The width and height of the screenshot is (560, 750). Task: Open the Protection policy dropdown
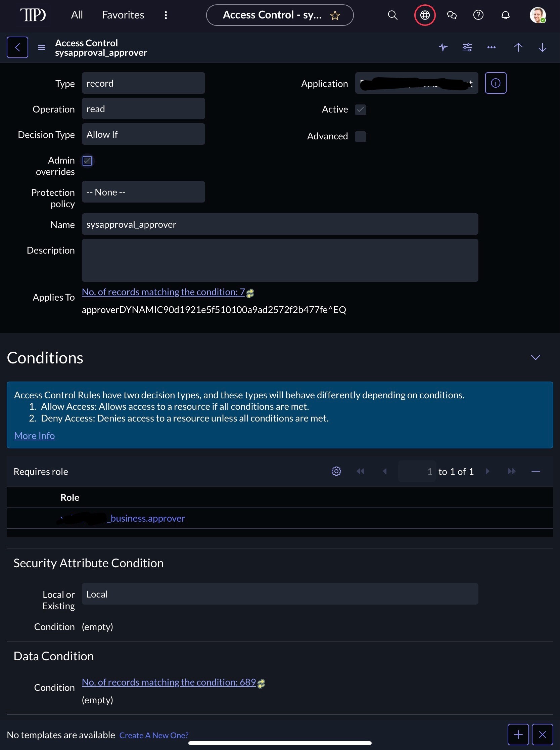tap(143, 191)
